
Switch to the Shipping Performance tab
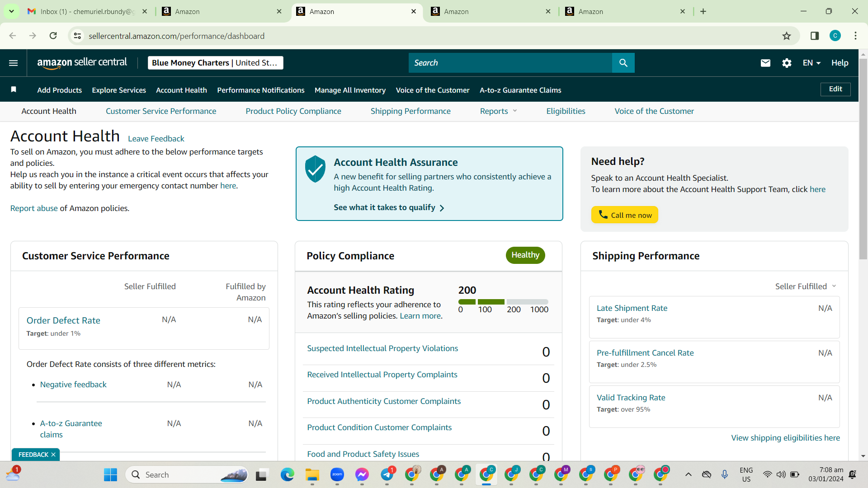[410, 111]
